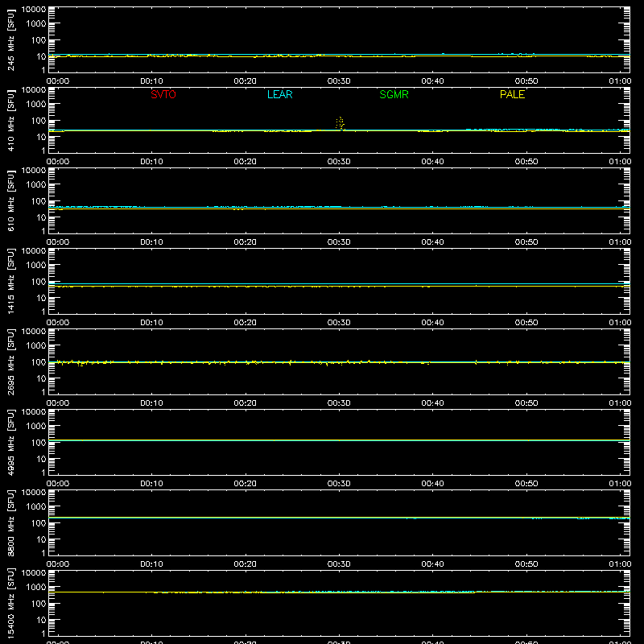Click the 00:20 time label below 610 MHz panel
Screen dimensions: 644x644
tap(246, 242)
